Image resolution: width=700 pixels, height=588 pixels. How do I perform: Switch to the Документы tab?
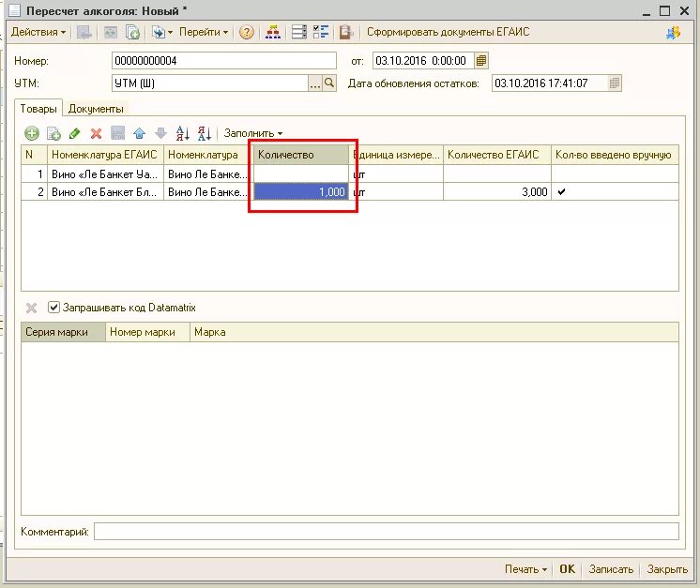pyautogui.click(x=96, y=109)
